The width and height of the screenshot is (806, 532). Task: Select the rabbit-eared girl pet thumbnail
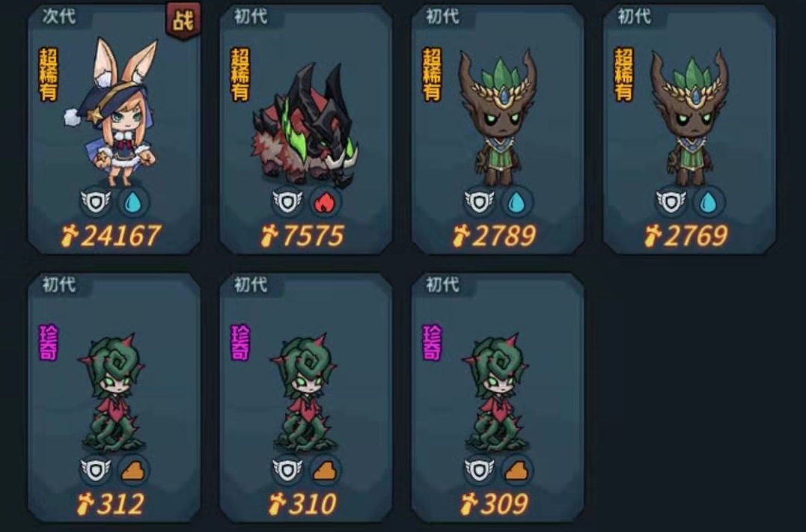coord(114,129)
